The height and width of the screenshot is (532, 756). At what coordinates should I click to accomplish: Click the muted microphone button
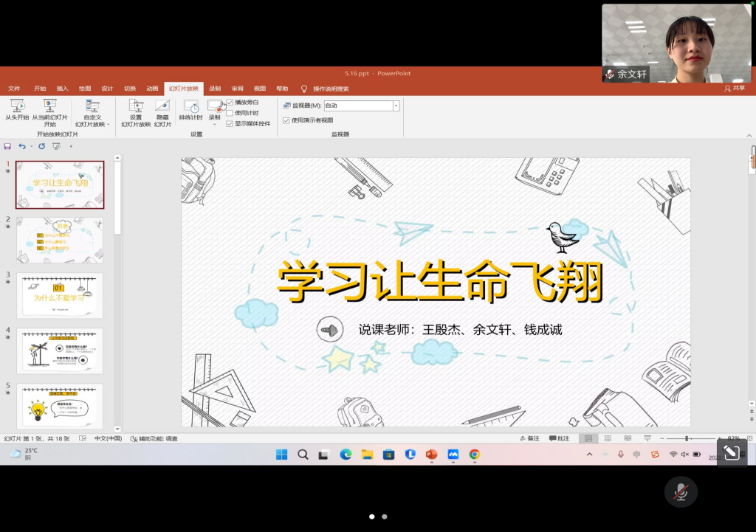click(681, 491)
